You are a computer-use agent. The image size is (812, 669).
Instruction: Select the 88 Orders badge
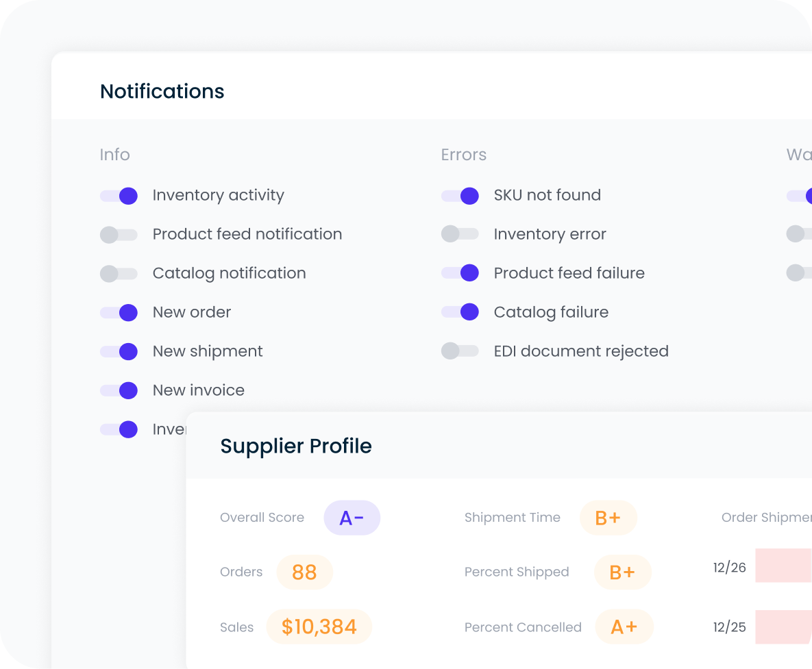point(304,572)
